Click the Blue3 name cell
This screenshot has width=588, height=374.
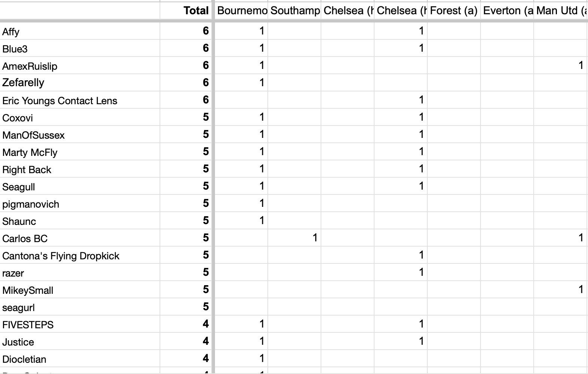pyautogui.click(x=80, y=48)
